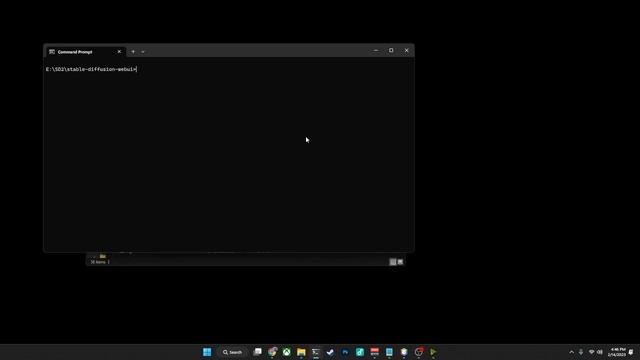The image size is (640, 360).
Task: Switch File Explorer to details view icon
Action: [393, 262]
